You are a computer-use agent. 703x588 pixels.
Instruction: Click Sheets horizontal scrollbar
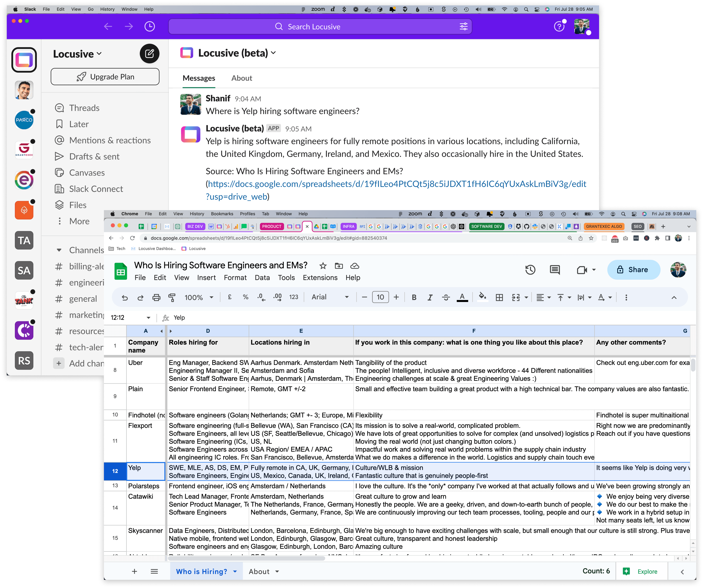(x=246, y=558)
